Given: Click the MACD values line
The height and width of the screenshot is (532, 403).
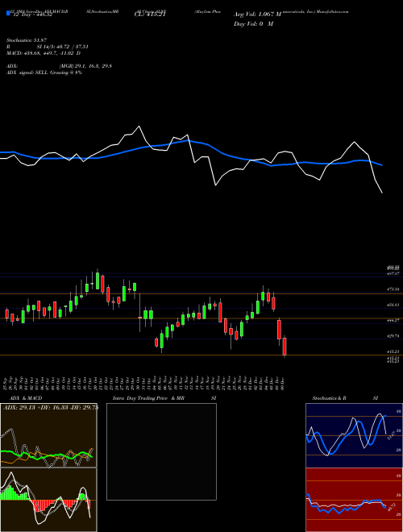Looking at the screenshot, I should tap(44, 53).
